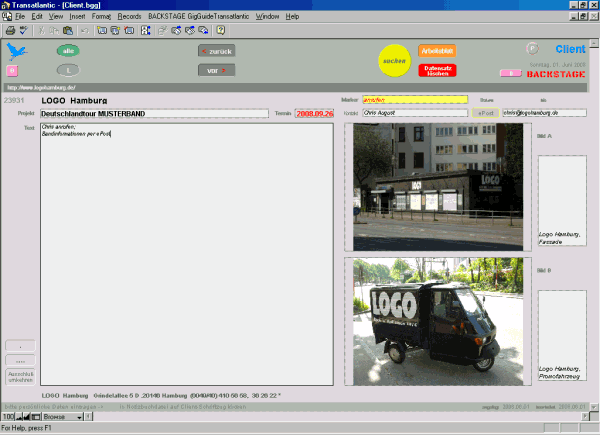Click the 'Ausschluß umkehren' button
600x435 pixels.
(x=21, y=377)
